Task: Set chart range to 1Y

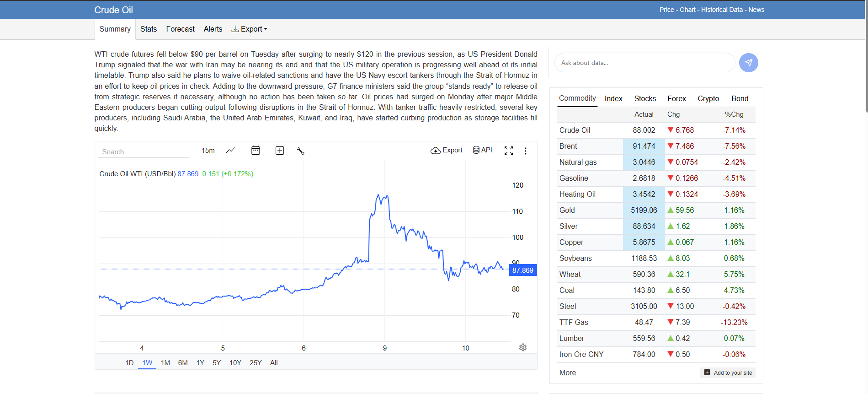Action: [200, 363]
